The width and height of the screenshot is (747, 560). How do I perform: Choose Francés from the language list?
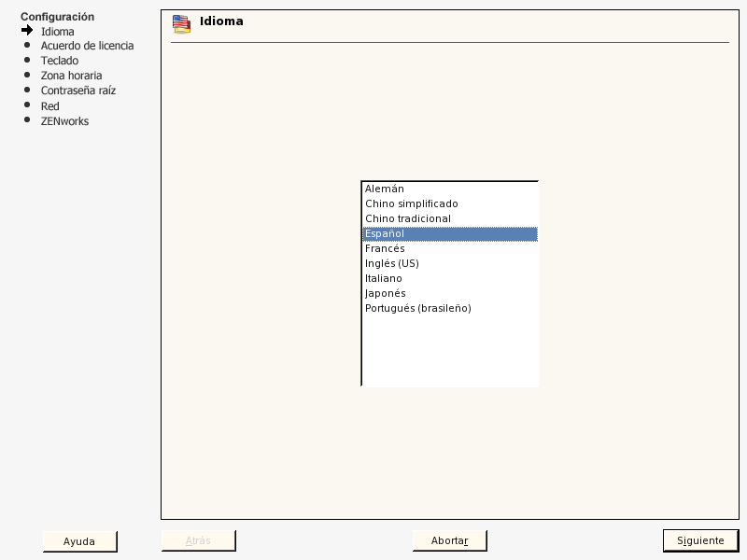(450, 248)
